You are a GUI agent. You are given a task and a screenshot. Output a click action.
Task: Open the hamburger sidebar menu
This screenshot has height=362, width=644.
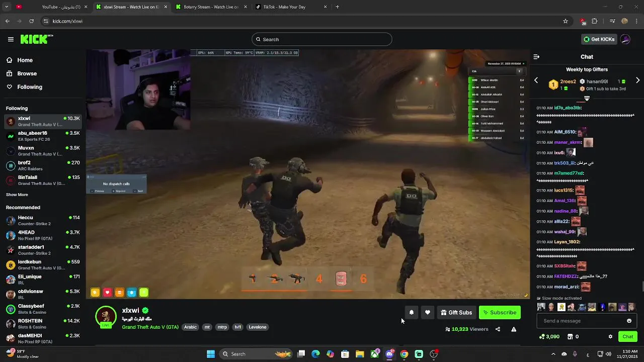point(11,39)
